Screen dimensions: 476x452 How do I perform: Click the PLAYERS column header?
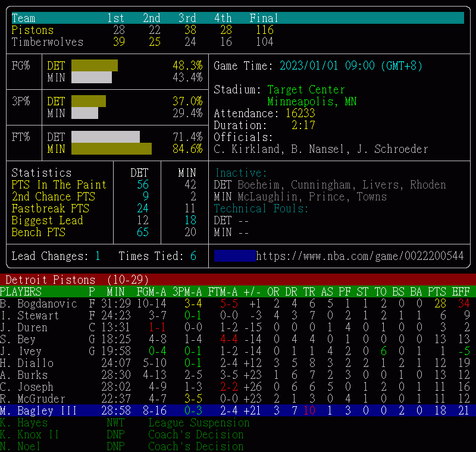tap(21, 292)
